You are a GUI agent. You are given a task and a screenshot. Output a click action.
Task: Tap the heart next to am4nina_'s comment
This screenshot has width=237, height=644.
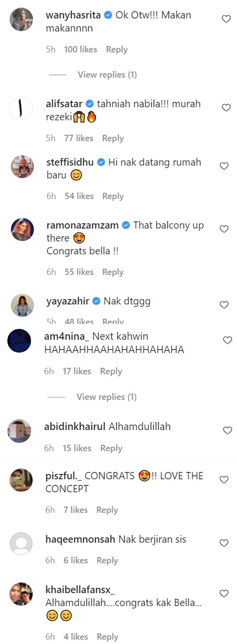227,340
